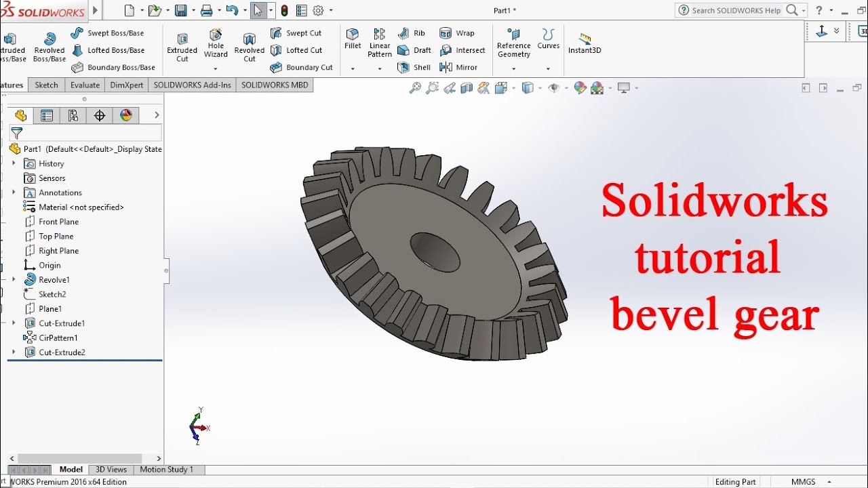Click the Revolved Boss/Base tool

click(50, 46)
